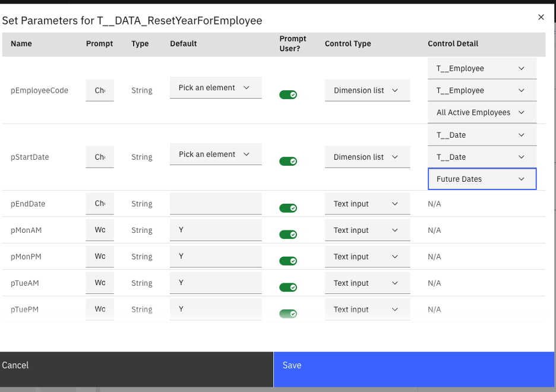Open the Text input dropdown for pEndDate
The image size is (556, 392).
coord(367,203)
